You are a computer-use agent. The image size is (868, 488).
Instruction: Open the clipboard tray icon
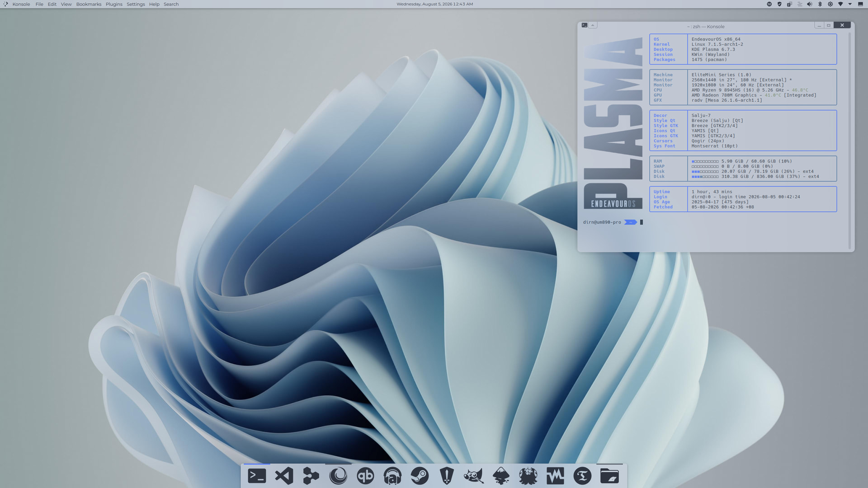[789, 4]
